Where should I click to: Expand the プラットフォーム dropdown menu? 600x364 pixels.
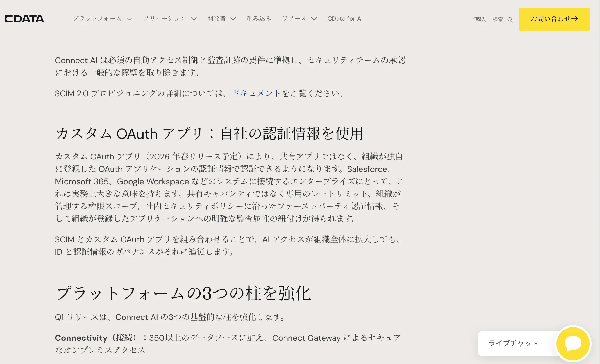tap(97, 19)
